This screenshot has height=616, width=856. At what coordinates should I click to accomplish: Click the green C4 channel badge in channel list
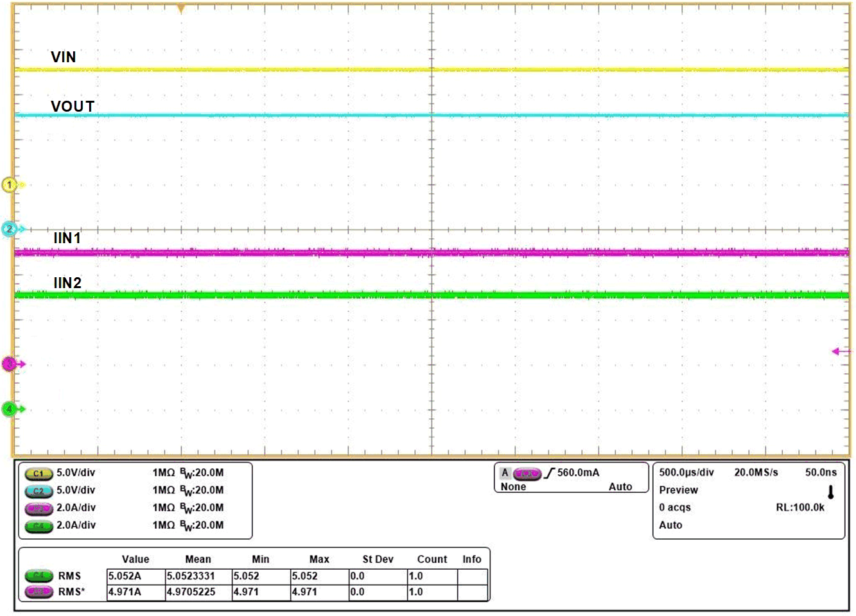click(x=39, y=526)
